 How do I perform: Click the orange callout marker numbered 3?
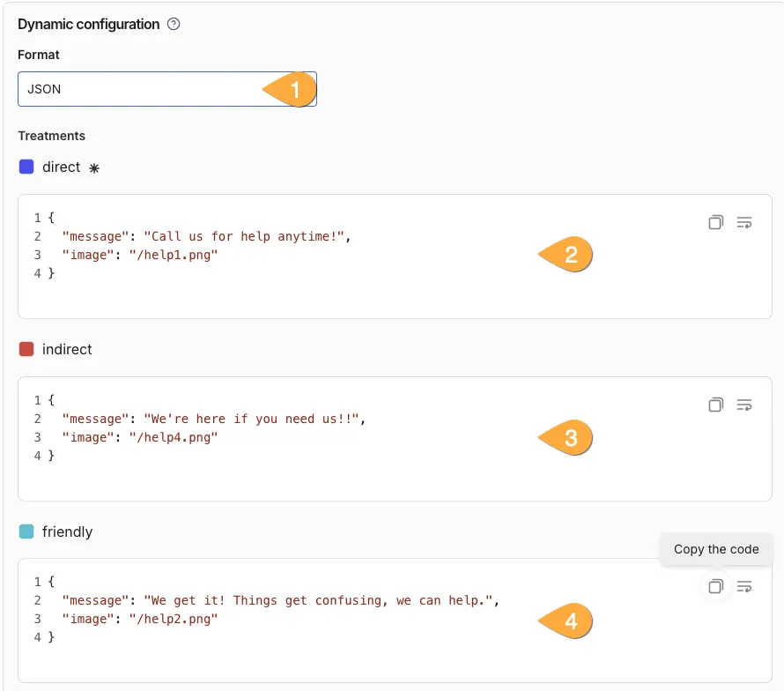click(567, 437)
